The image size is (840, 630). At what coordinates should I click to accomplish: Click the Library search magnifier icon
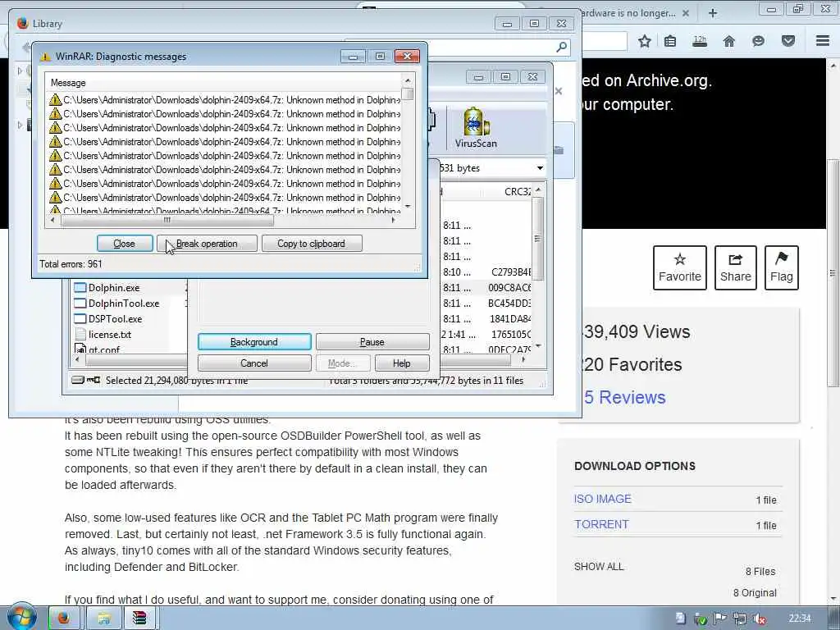click(561, 47)
